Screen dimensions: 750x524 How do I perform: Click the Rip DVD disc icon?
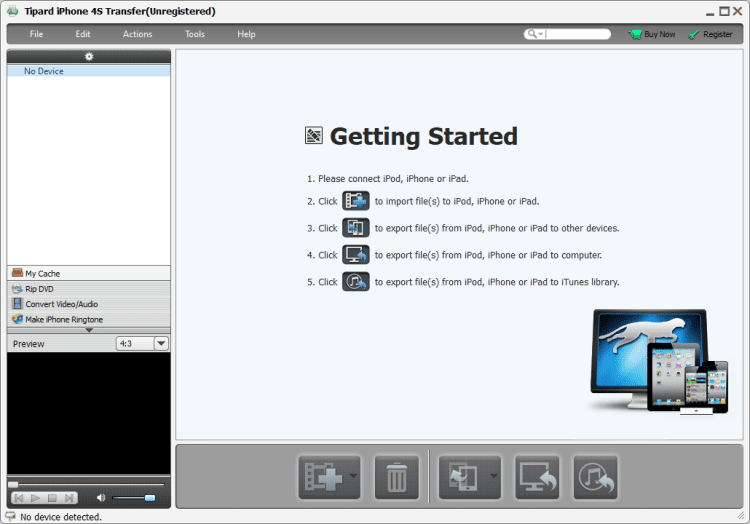tap(17, 288)
